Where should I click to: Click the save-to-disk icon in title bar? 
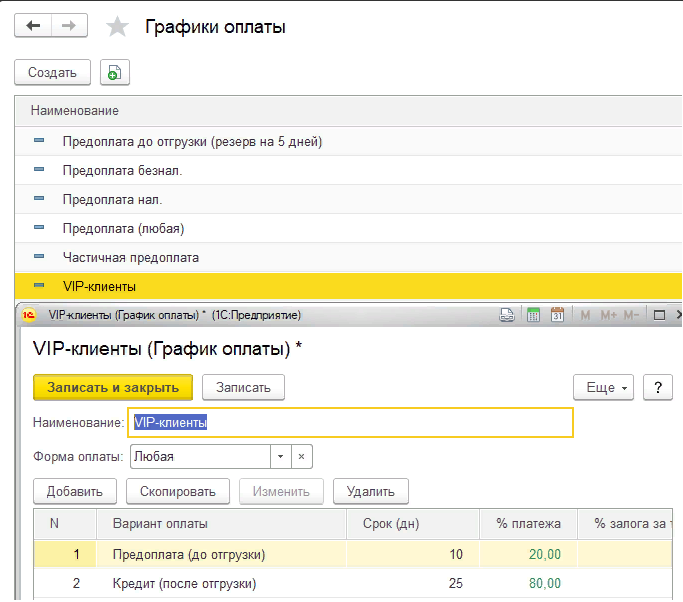[508, 315]
